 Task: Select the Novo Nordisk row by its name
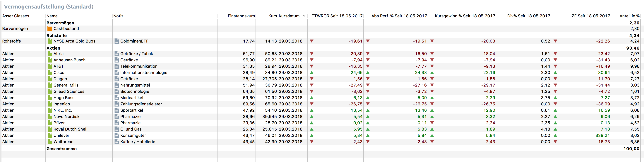pos(66,117)
